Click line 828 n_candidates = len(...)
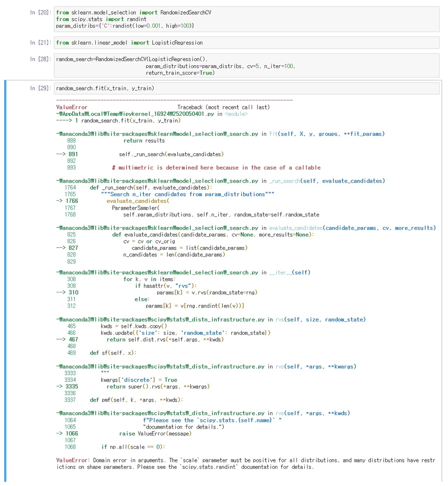The height and width of the screenshot is (486, 448). tap(174, 254)
